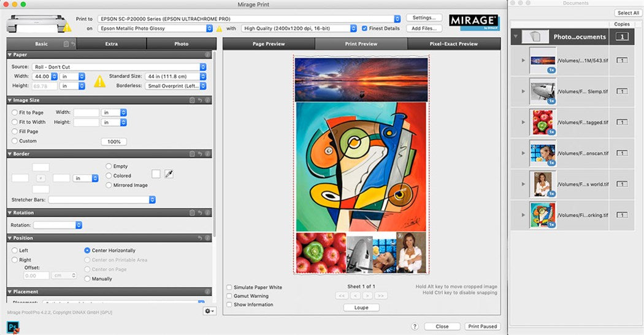Select the red apples image thumbnail
Viewport: 644px width, 335px height.
[542, 122]
